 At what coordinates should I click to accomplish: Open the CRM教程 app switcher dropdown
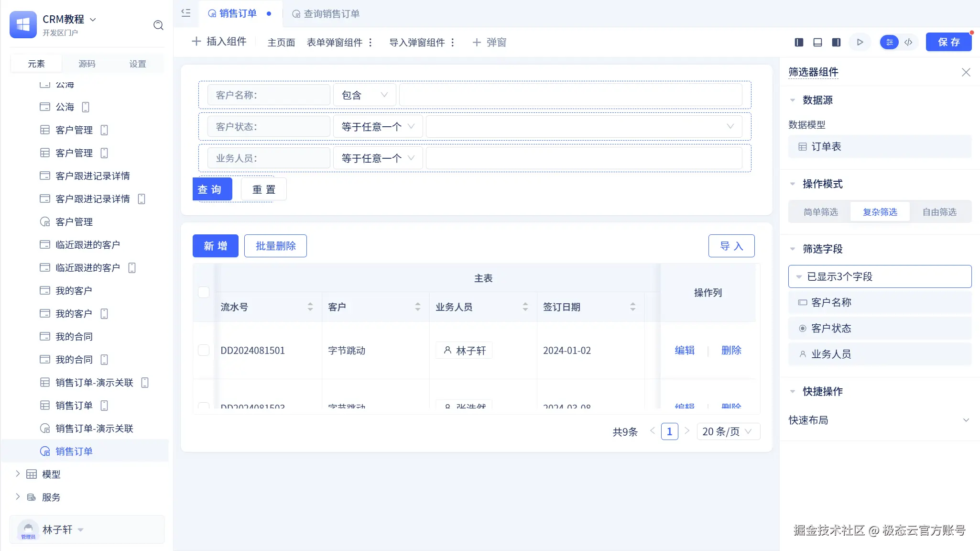coord(93,20)
